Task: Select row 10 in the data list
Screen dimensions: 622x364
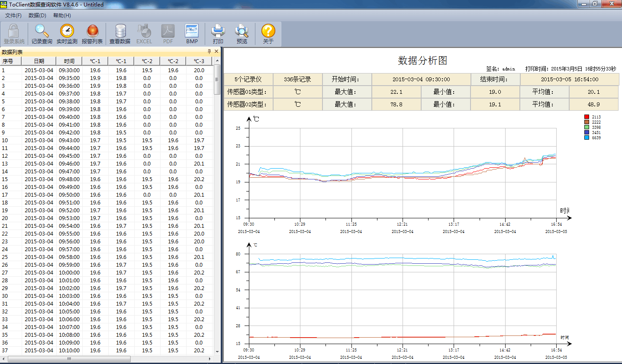Action: point(39,140)
